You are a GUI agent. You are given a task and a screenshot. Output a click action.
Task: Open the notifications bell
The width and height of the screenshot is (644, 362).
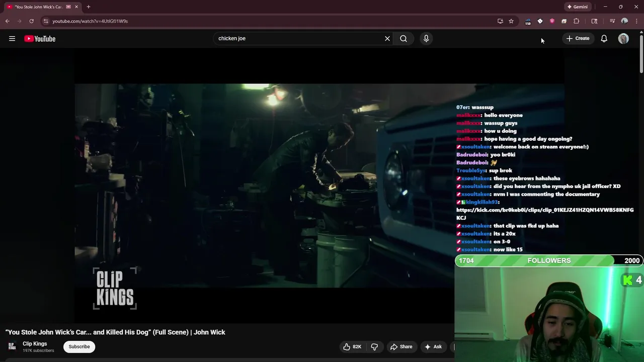tap(604, 39)
